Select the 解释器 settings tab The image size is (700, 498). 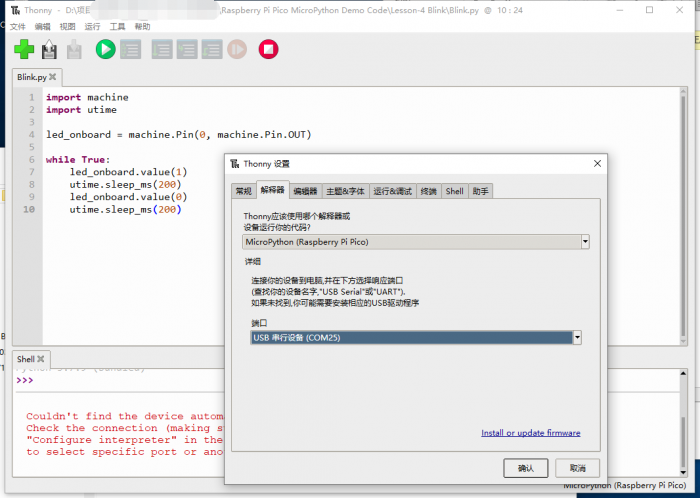pos(273,190)
